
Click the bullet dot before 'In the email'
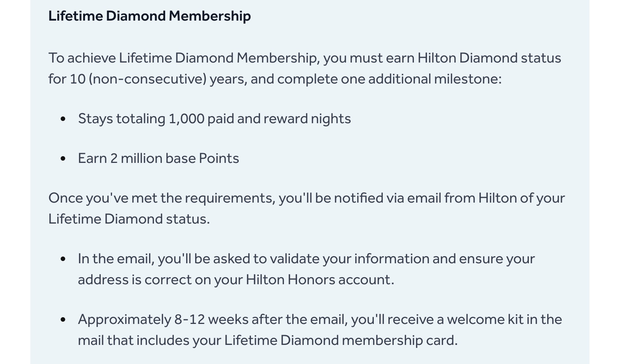pyautogui.click(x=63, y=259)
